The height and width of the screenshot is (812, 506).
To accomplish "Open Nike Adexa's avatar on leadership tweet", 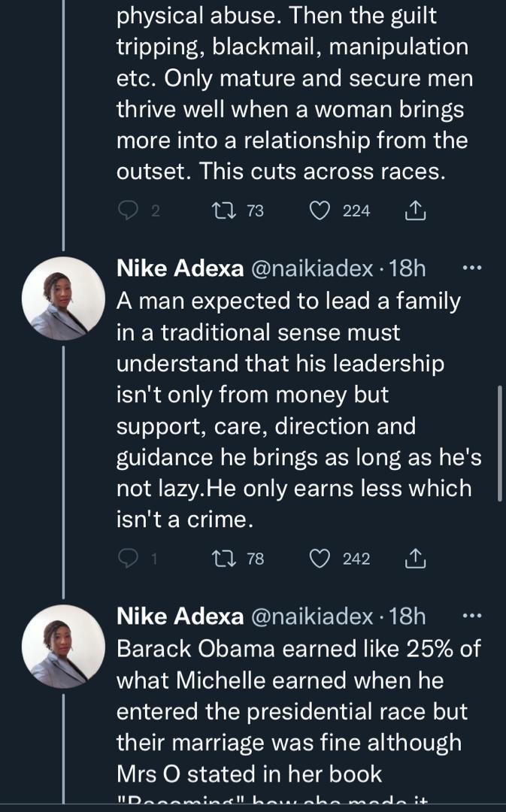I will 63,298.
